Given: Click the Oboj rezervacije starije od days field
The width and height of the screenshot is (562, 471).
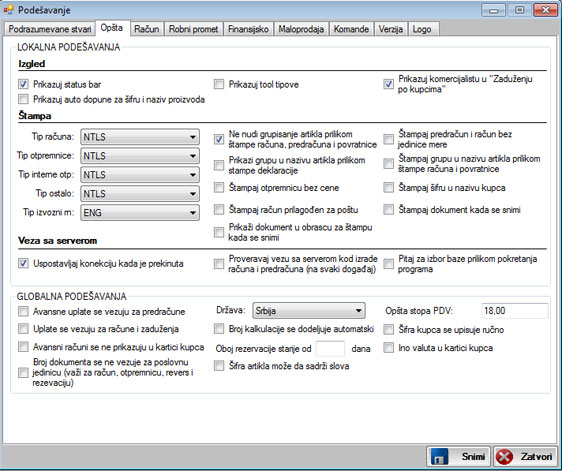Looking at the screenshot, I should (330, 348).
